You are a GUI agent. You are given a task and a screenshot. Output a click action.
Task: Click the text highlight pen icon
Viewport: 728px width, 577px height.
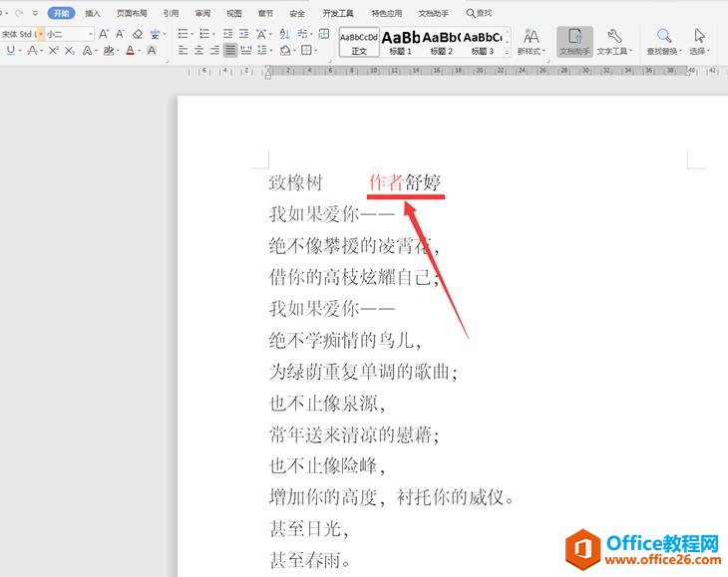point(108,50)
